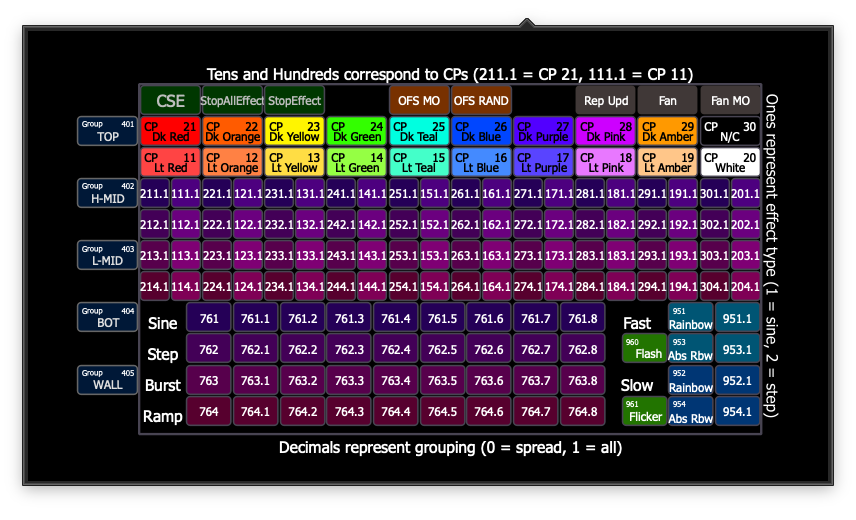This screenshot has height=520, width=856.
Task: Activate the OFS MO button
Action: point(419,100)
